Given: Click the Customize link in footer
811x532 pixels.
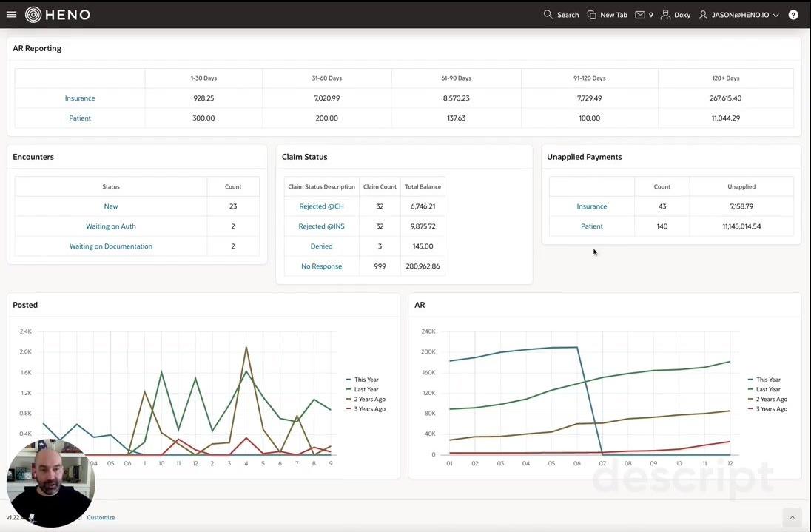Looking at the screenshot, I should [x=101, y=518].
